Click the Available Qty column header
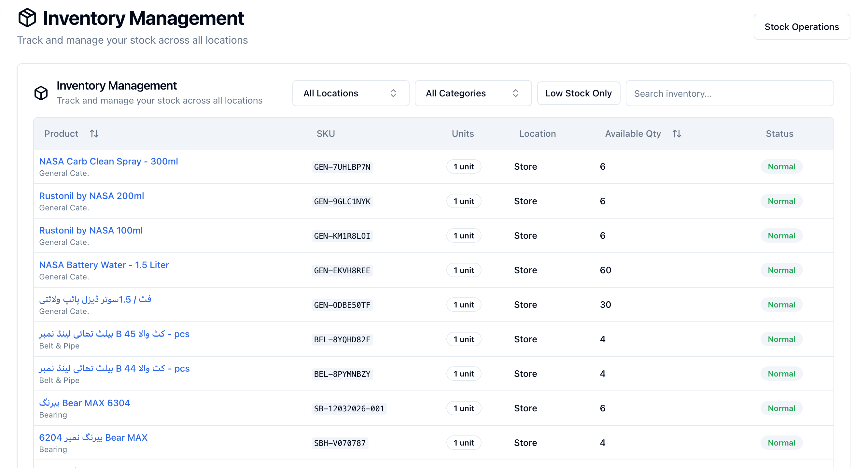 tap(633, 134)
